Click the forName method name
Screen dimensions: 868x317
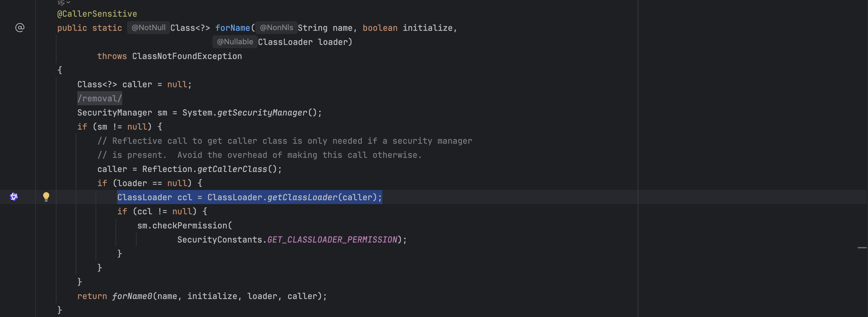click(x=233, y=28)
